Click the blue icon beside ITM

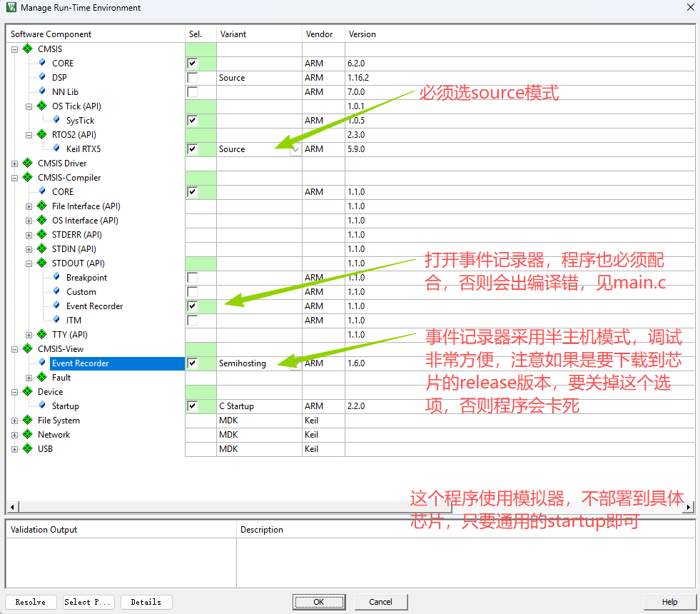[x=56, y=320]
